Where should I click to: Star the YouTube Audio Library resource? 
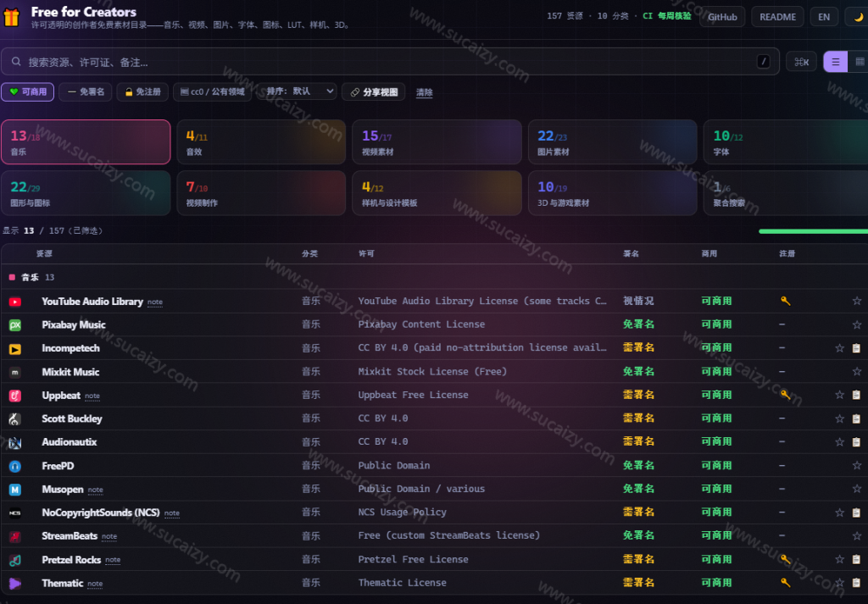(857, 301)
